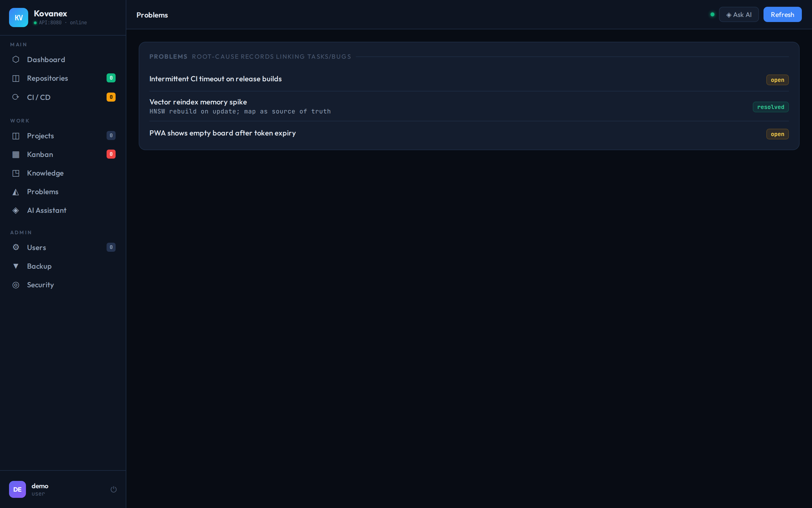Click the Problems triangle icon
Image resolution: width=812 pixels, height=508 pixels.
(16, 192)
